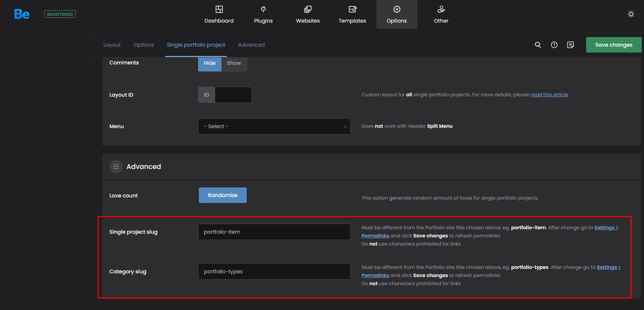Click the Save changes button
Screen dimensions: 644x310
[x=614, y=45]
